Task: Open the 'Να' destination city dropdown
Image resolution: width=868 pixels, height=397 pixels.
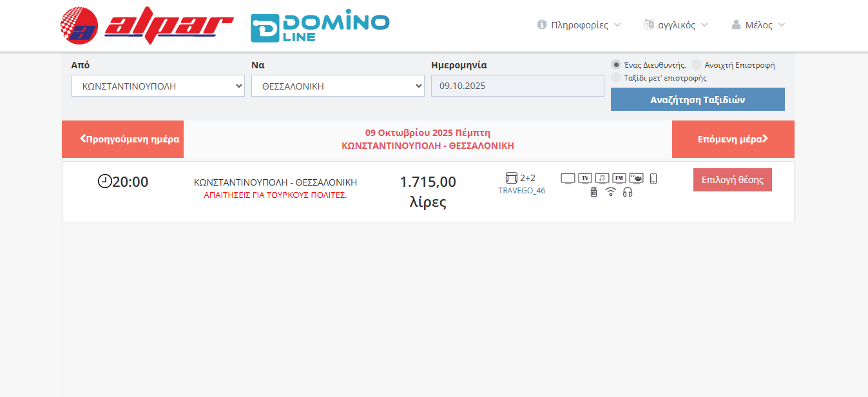Action: click(x=338, y=86)
